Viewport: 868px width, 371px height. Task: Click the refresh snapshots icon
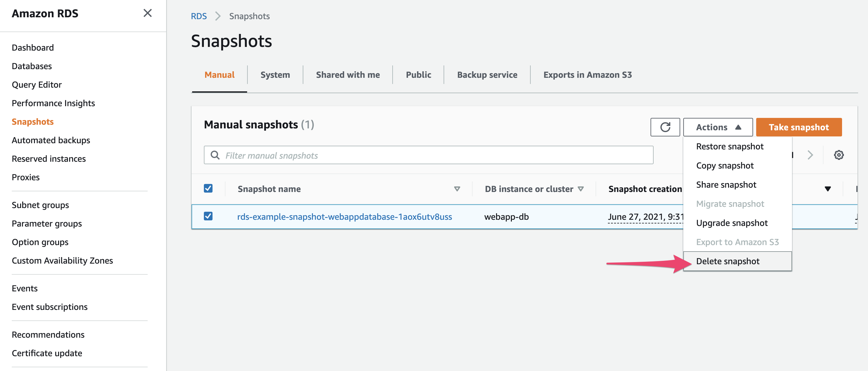[665, 127]
